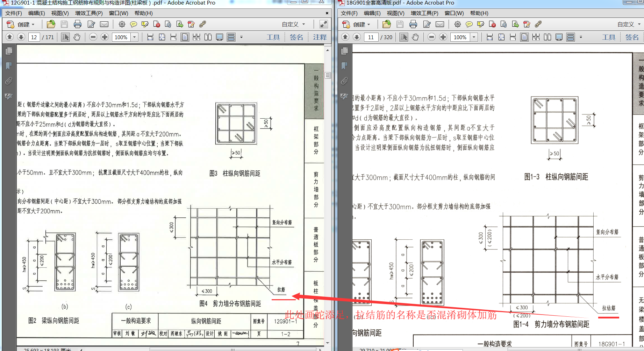The image size is (644, 351).
Task: Open 编辑(E) menu in left window
Action: (x=37, y=13)
